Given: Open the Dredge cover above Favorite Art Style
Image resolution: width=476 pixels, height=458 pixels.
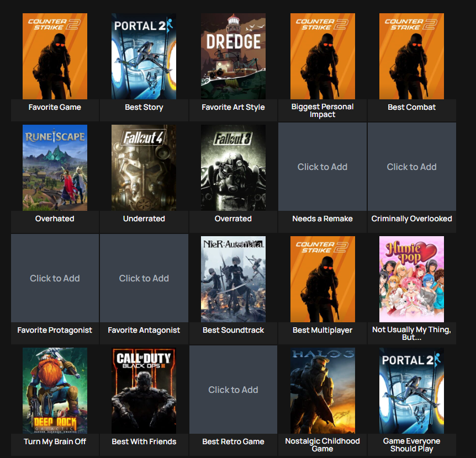Looking at the screenshot, I should coord(233,56).
